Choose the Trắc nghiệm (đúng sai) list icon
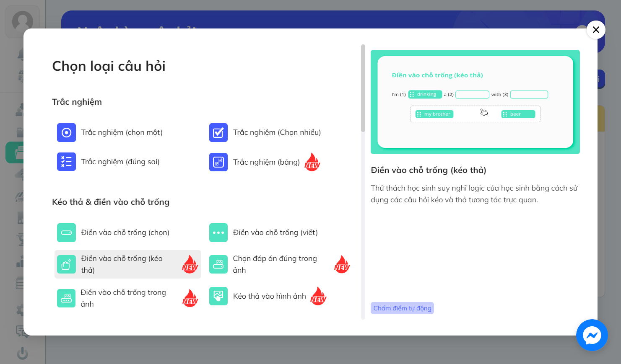 [66, 162]
